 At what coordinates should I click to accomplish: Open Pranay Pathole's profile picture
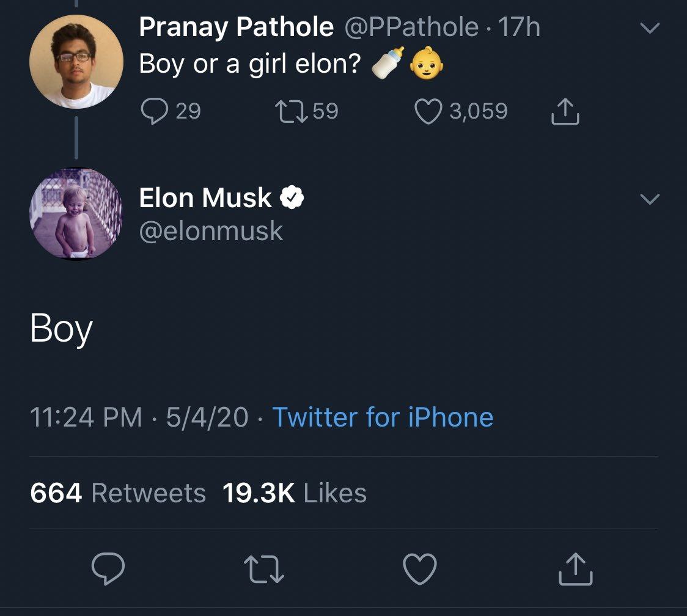[76, 61]
